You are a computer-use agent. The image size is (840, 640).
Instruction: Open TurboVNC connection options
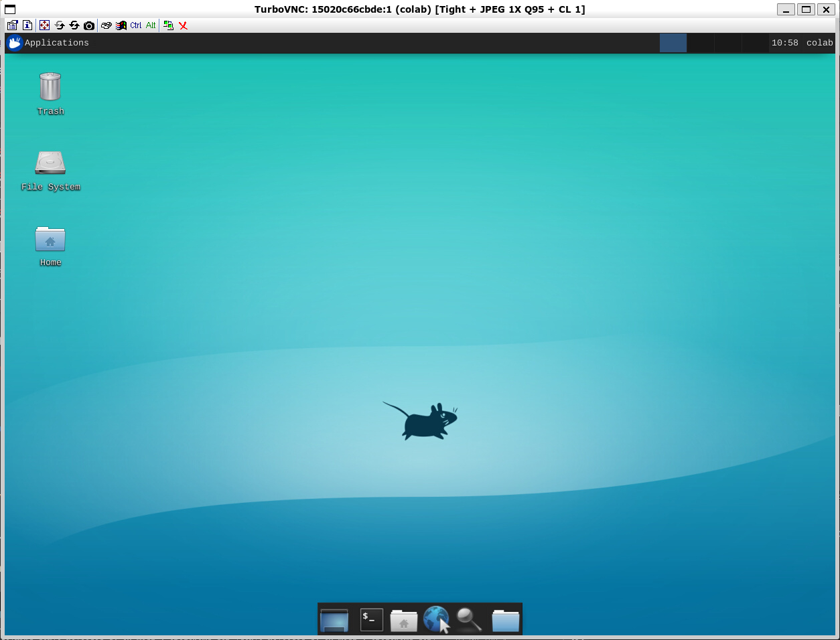(12, 25)
